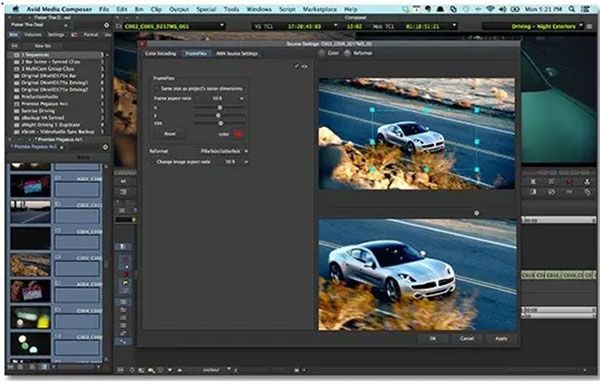Close the Promise Pegasus 4x1 bin tab
600x381 pixels.
click(x=62, y=147)
